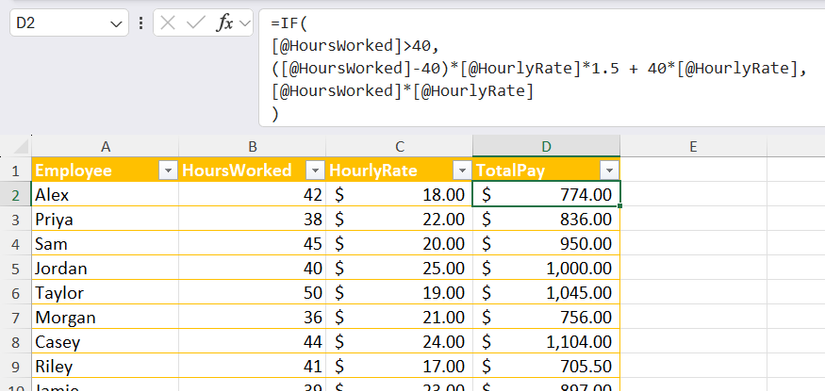Click TotalPay value 756.00

546,317
